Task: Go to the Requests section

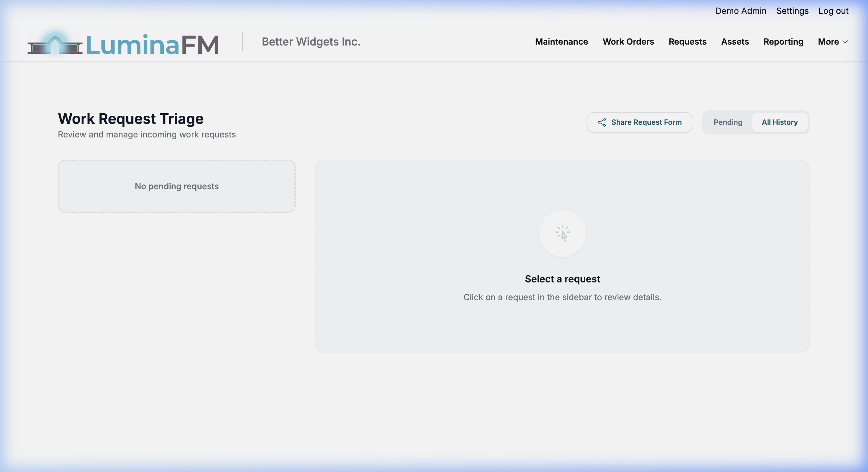Action: (x=687, y=42)
